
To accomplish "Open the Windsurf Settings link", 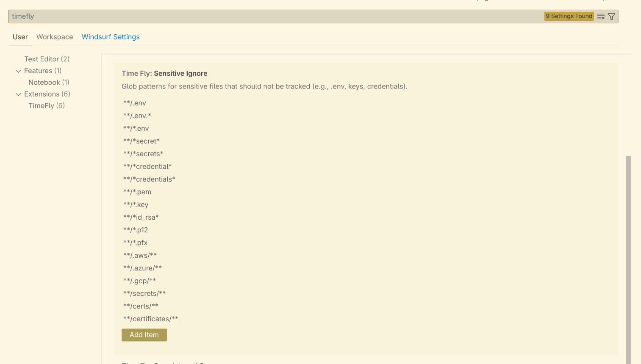I will tap(111, 37).
